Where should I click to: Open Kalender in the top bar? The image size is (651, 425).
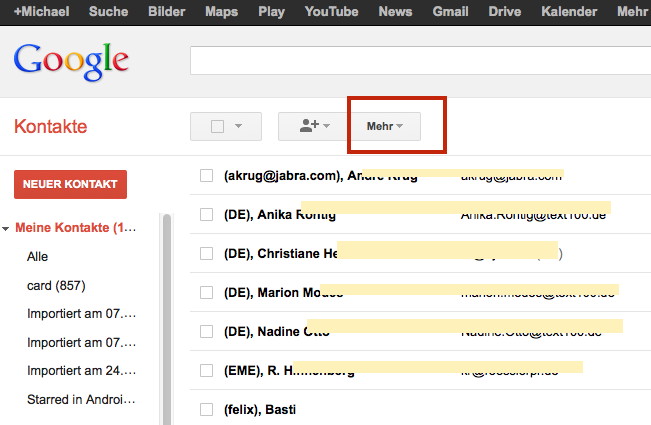pos(569,11)
